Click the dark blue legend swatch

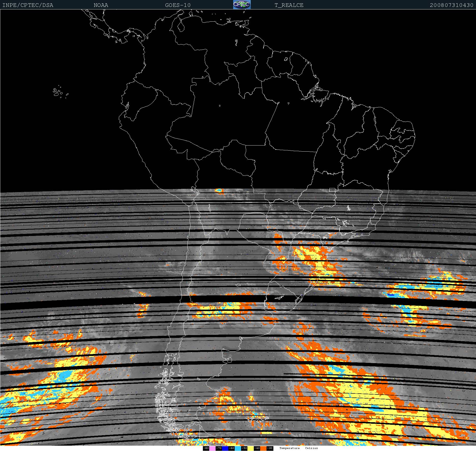225,448
